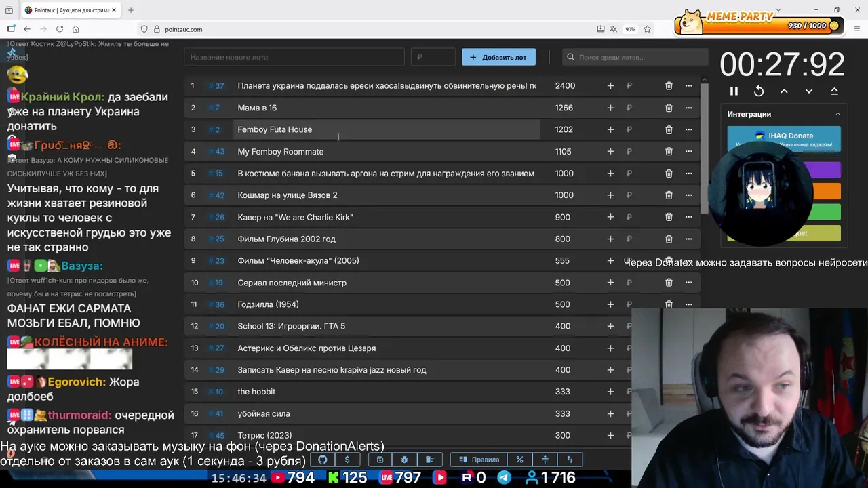This screenshot has height=488, width=868.
Task: Click the purple integration button
Action: 825,169
